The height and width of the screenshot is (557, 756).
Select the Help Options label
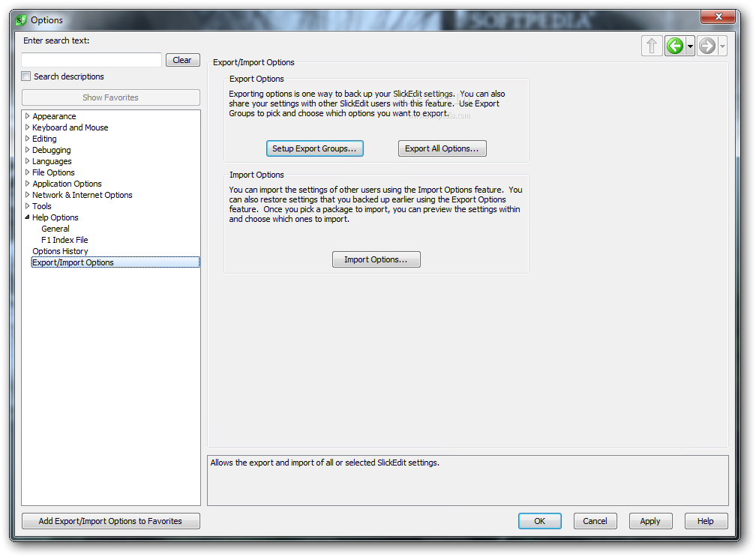55,217
